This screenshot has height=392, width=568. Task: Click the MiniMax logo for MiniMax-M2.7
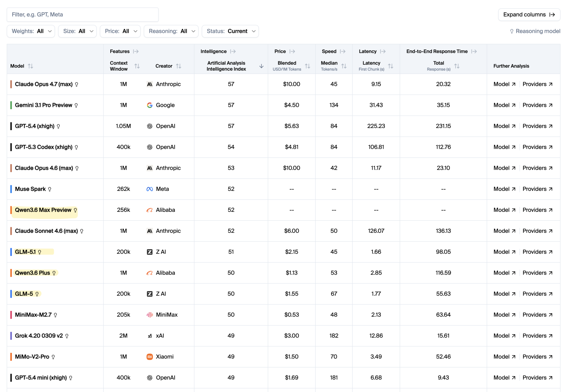[150, 315]
